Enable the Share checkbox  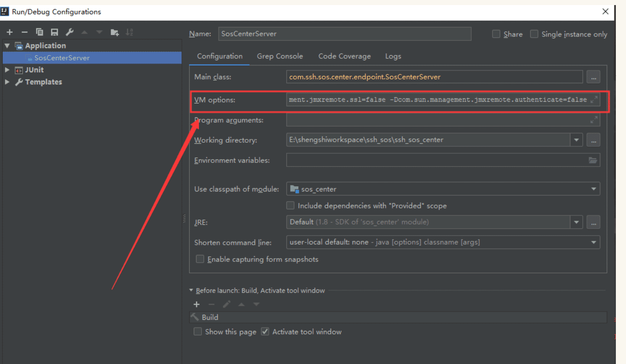click(x=496, y=34)
